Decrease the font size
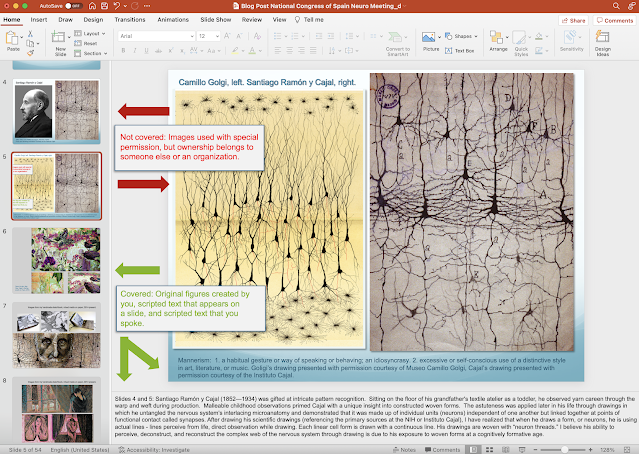 click(239, 36)
